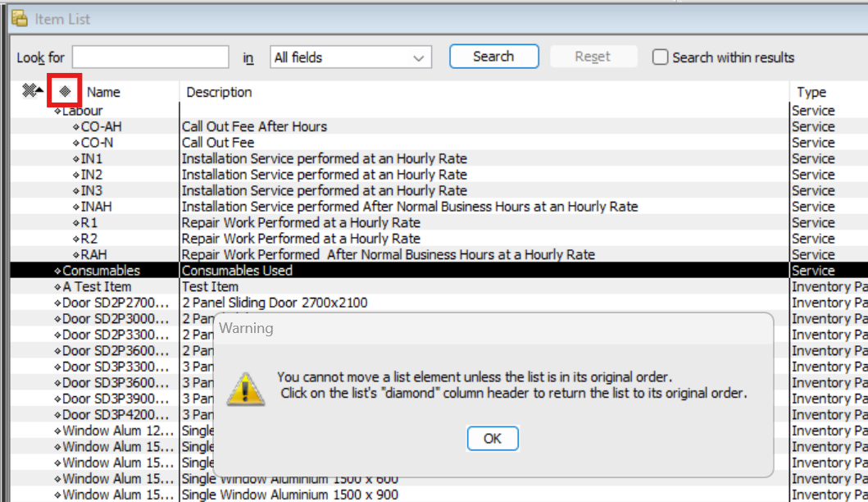Click the Search button

(493, 57)
